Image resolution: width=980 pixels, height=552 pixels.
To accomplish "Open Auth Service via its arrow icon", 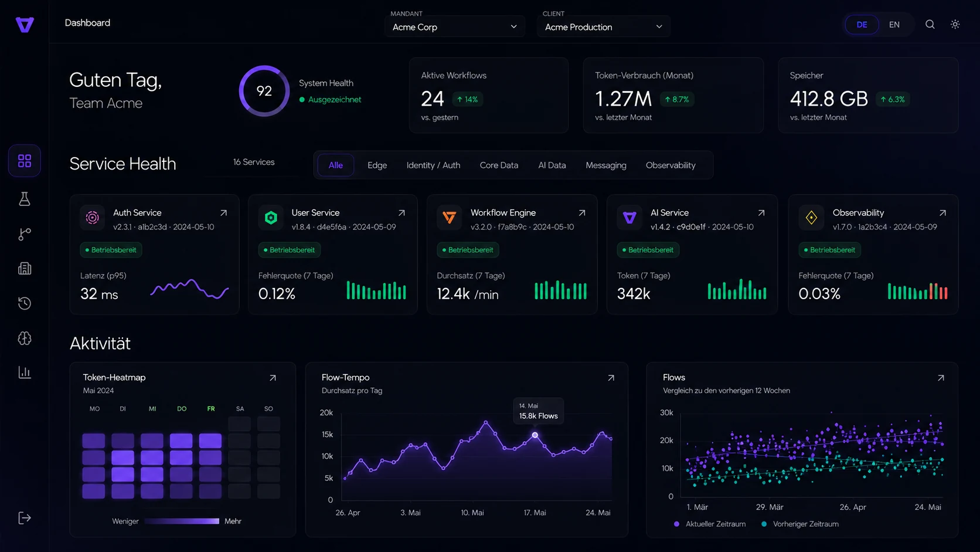I will [223, 213].
